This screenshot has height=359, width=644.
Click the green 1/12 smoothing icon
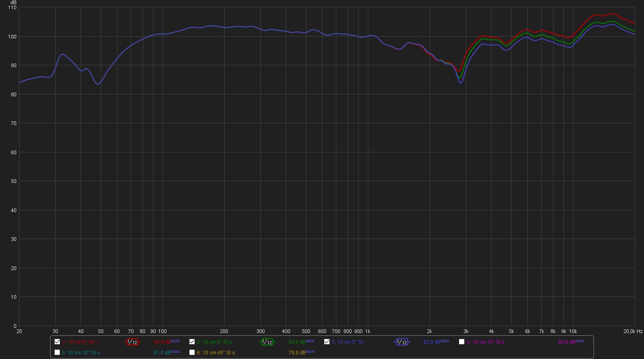pyautogui.click(x=267, y=342)
